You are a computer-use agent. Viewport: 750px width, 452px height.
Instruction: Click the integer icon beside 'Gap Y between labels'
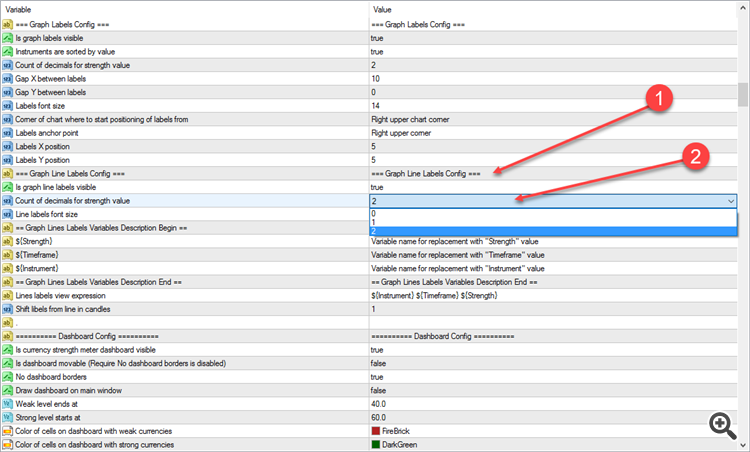click(x=7, y=92)
